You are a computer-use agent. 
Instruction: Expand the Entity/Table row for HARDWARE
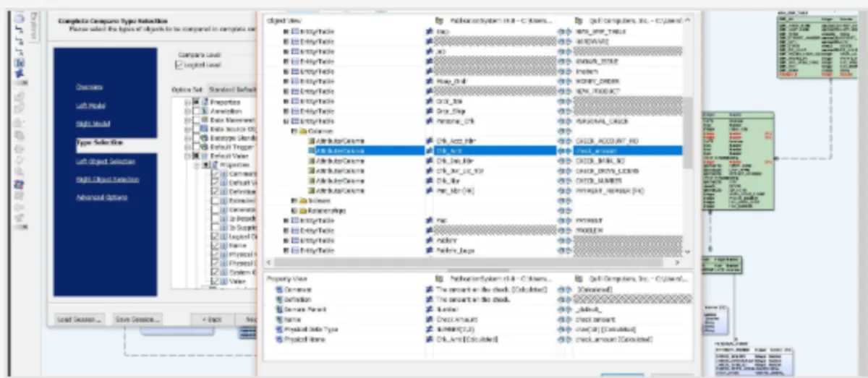(286, 42)
